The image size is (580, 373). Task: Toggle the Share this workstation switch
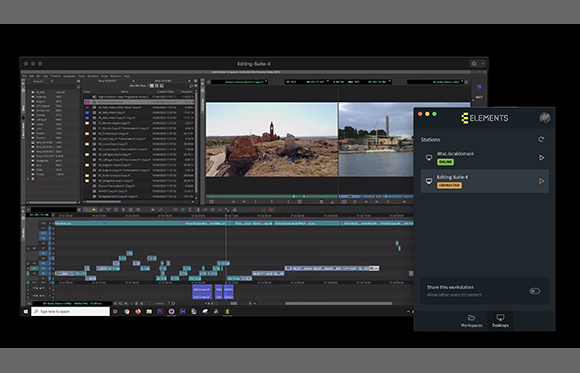pyautogui.click(x=535, y=291)
